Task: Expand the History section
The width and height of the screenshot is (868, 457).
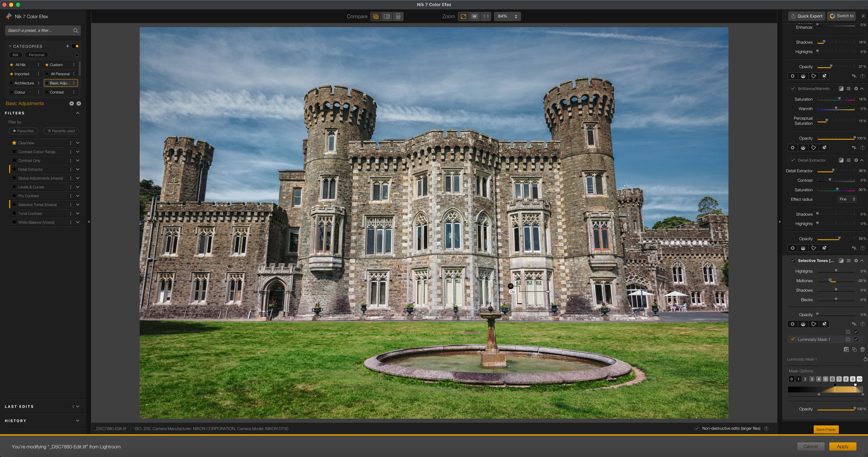Action: coord(77,421)
